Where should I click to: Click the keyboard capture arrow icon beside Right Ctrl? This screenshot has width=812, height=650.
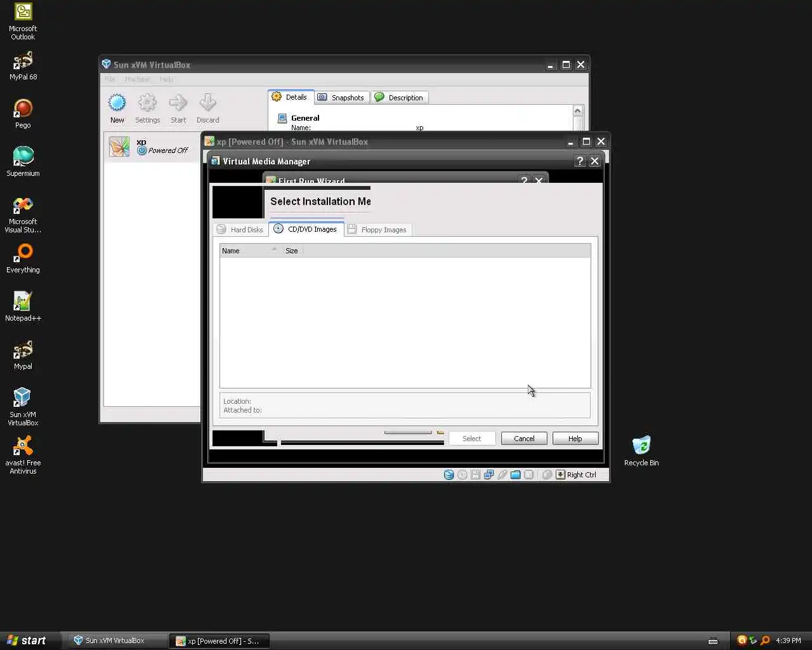[x=560, y=475]
